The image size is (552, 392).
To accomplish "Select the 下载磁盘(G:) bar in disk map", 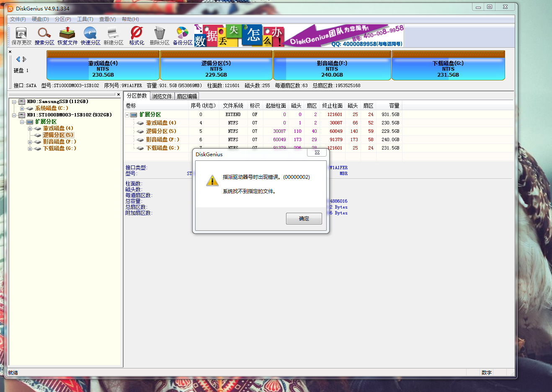I will [448, 65].
